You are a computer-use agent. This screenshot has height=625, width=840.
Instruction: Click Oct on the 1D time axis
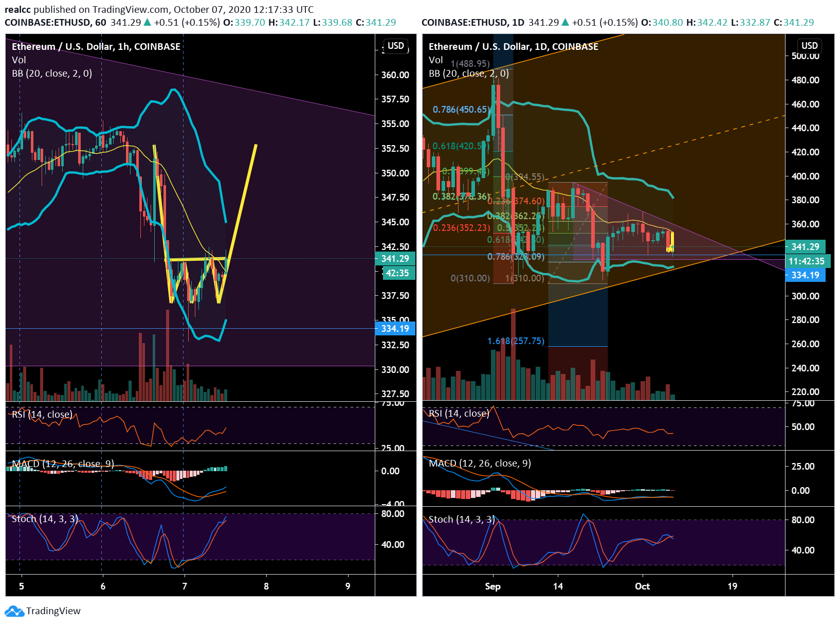pos(642,586)
